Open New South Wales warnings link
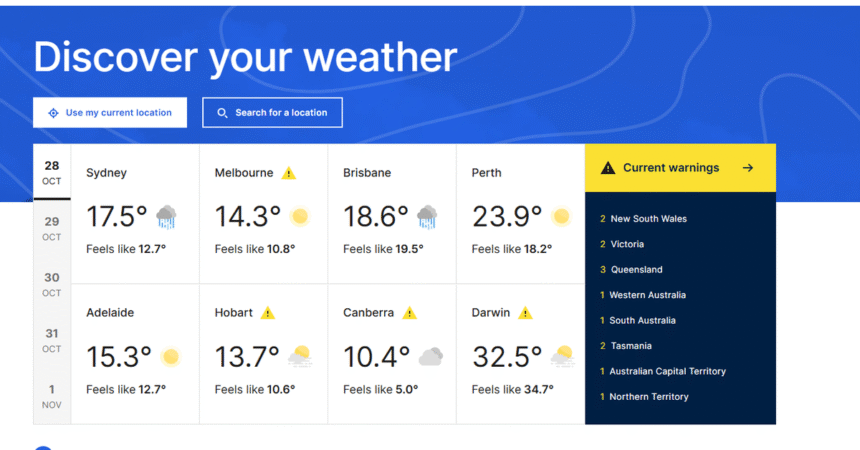 (x=648, y=219)
